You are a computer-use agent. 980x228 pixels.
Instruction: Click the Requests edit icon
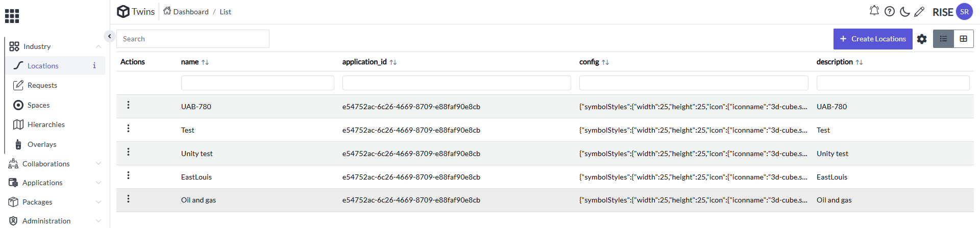point(18,85)
